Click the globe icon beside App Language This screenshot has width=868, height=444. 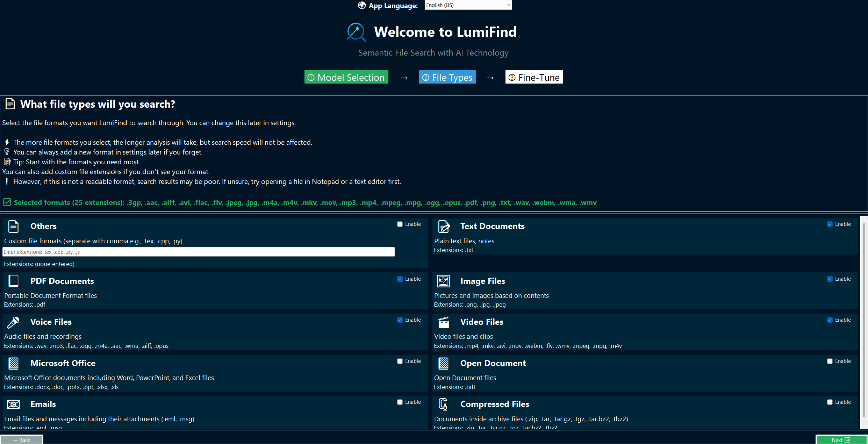pyautogui.click(x=362, y=5)
